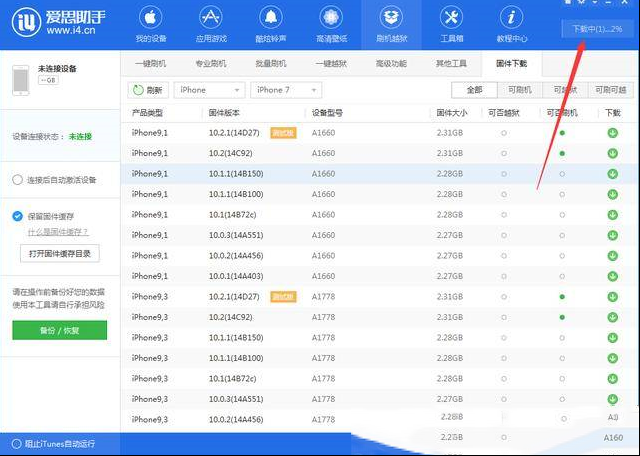
Task: Switch to 专业刷机 tab
Action: click(x=211, y=64)
